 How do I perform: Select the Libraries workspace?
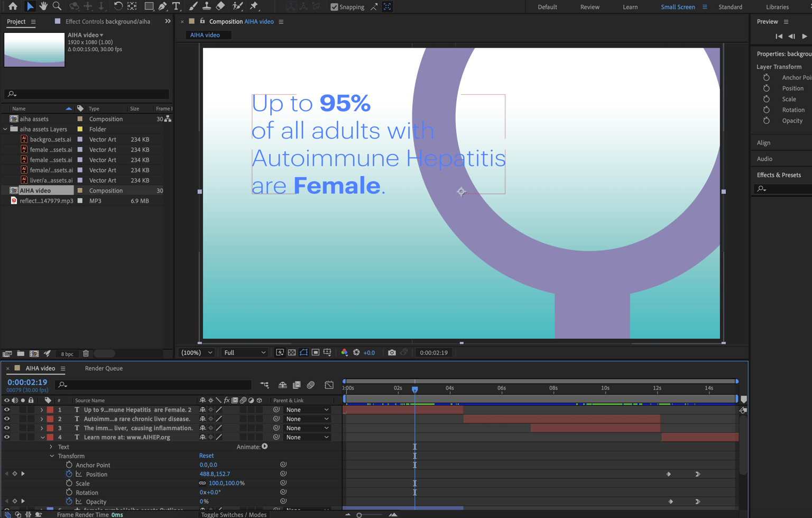777,7
